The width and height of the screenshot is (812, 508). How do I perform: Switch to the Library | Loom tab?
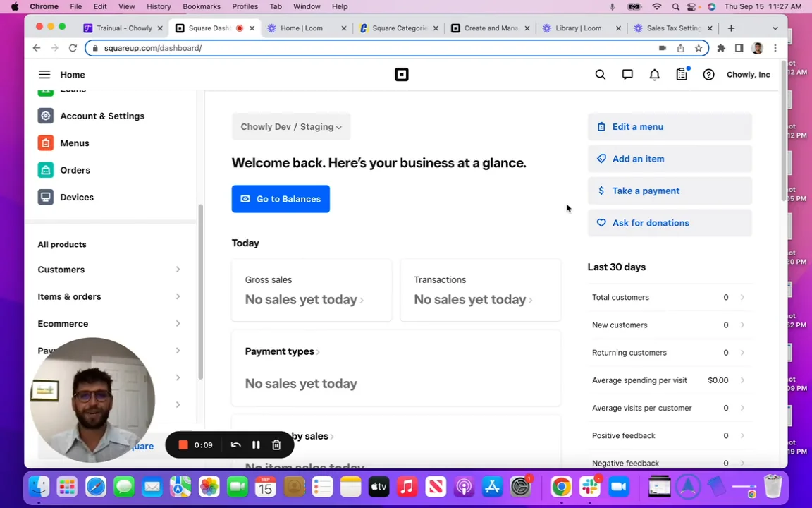(581, 28)
